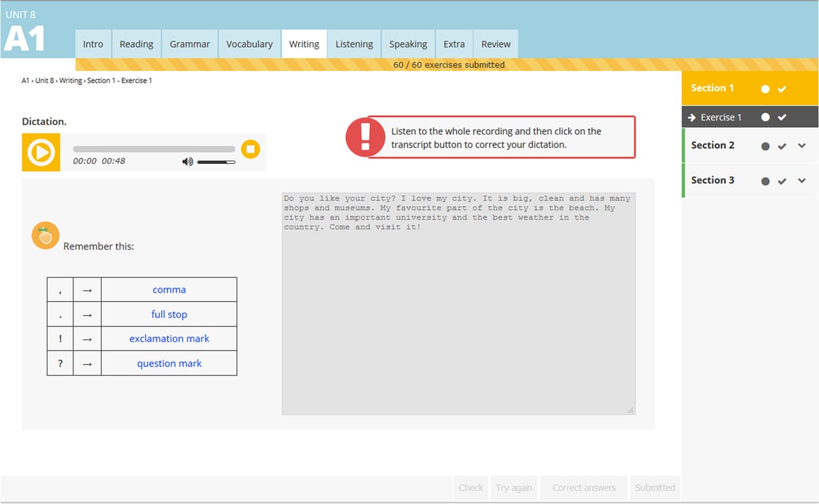Click the full stop link
Image resolution: width=819 pixels, height=504 pixels.
169,314
